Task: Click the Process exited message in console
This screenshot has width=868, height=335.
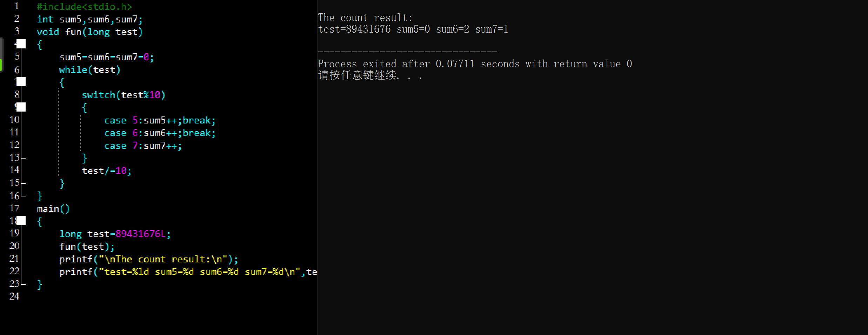Action: tap(475, 64)
